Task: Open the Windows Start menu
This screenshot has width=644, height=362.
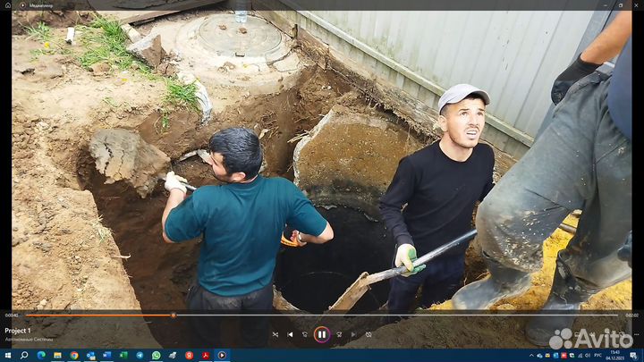Action: click(x=7, y=355)
